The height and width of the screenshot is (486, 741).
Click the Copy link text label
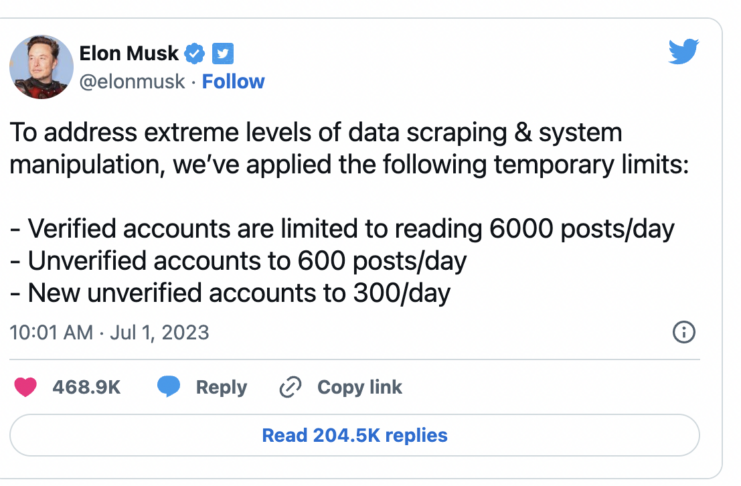[359, 387]
